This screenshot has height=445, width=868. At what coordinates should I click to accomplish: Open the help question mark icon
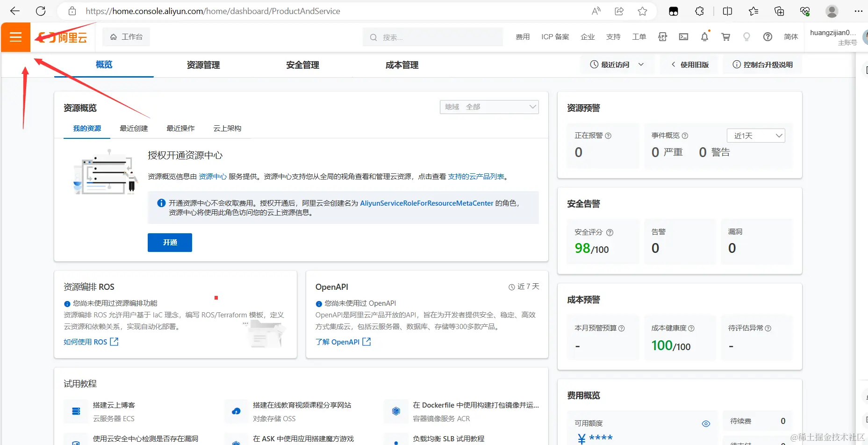pos(768,37)
